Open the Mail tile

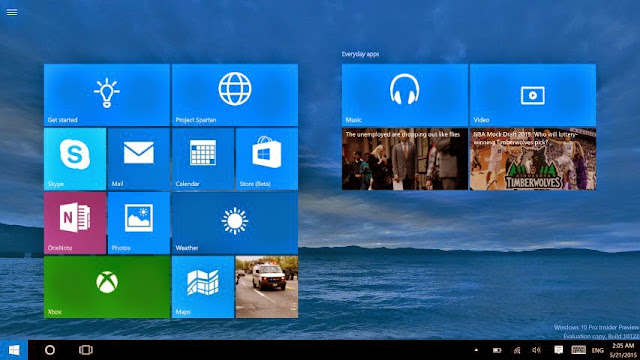tap(139, 159)
